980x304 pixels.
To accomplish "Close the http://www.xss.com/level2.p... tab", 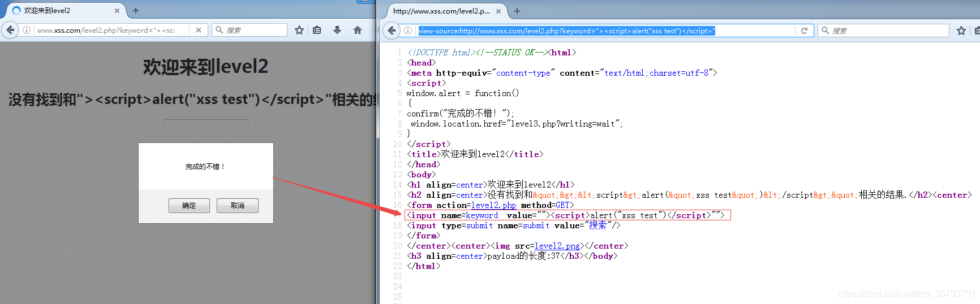I will (498, 11).
